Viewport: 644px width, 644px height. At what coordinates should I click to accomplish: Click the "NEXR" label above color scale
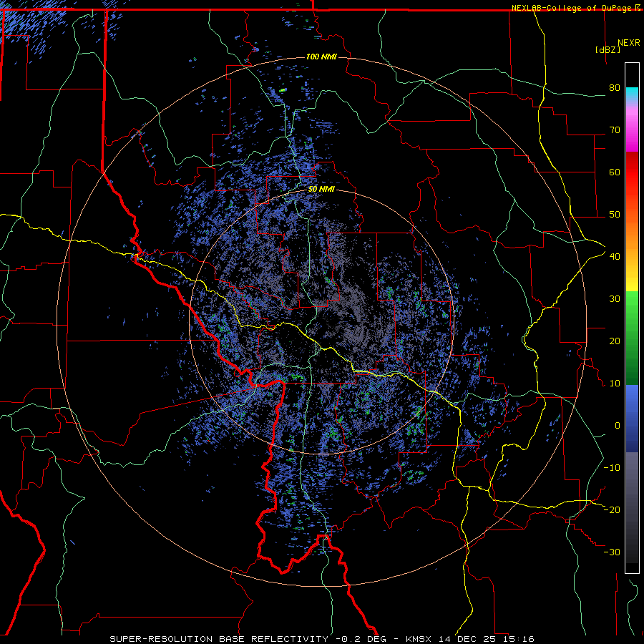coord(629,43)
